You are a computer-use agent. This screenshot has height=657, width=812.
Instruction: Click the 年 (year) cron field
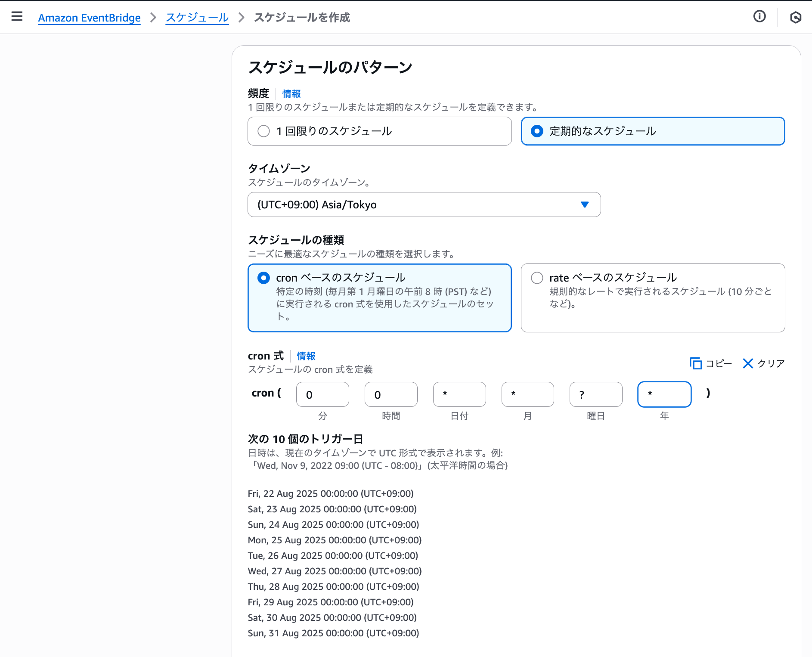(x=664, y=394)
